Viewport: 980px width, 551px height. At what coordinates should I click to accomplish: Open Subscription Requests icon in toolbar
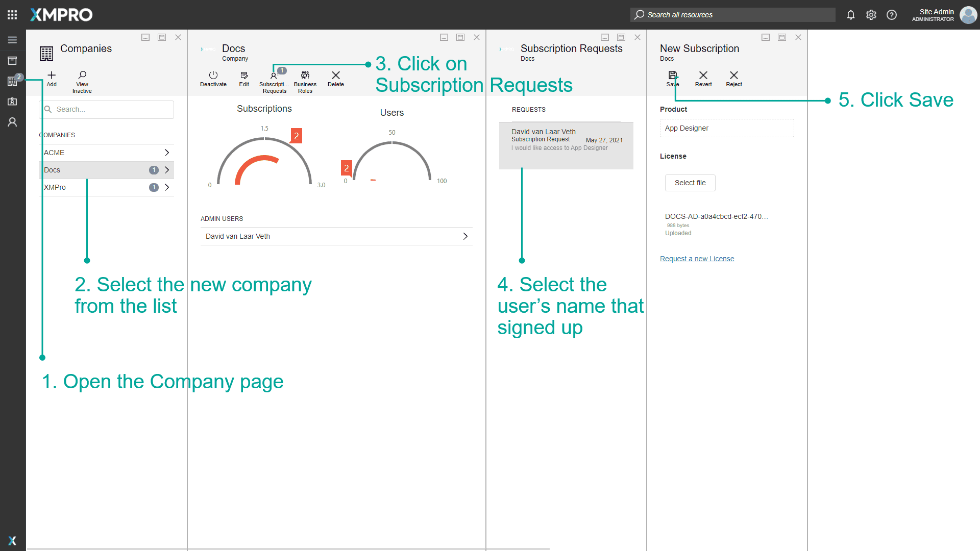pos(274,76)
